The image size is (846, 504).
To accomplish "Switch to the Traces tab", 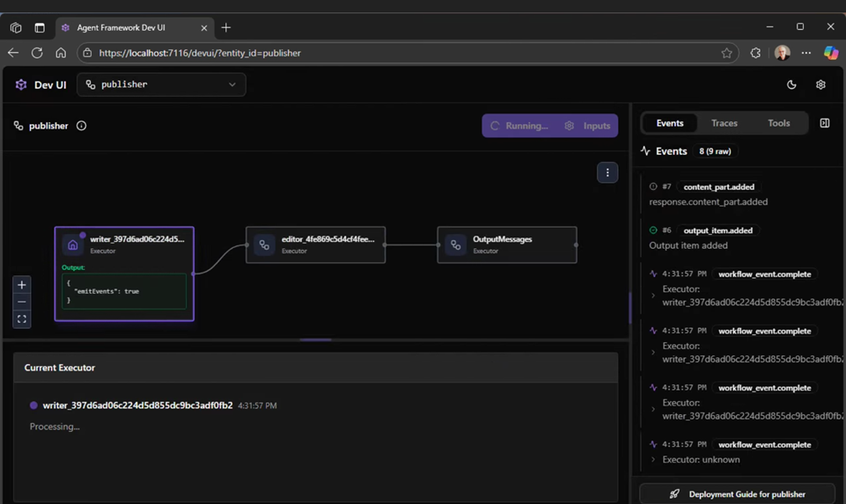I will (x=724, y=123).
